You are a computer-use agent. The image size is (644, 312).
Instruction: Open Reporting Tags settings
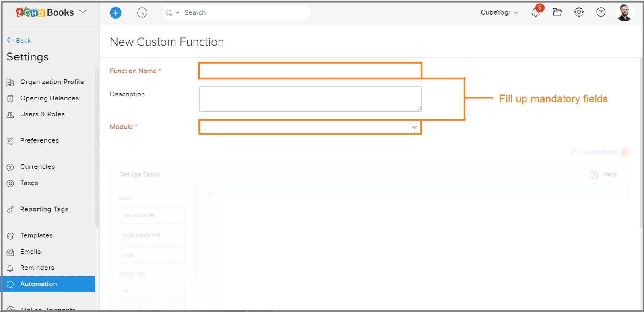click(44, 209)
